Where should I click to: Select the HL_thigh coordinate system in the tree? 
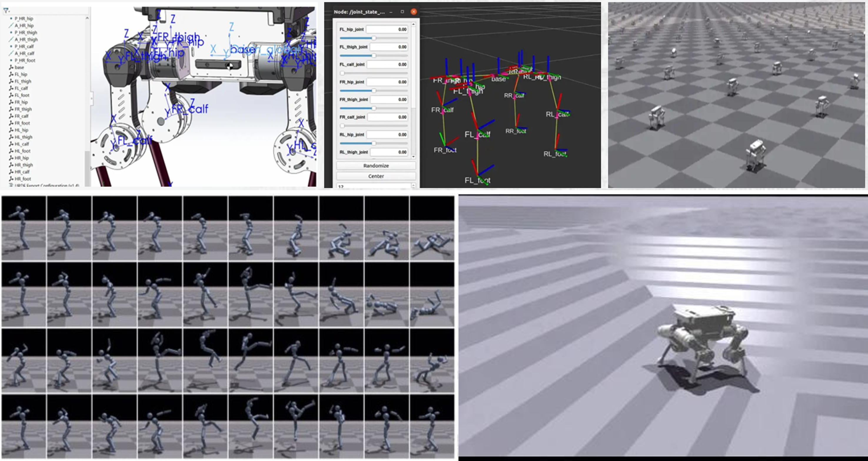[x=21, y=137]
